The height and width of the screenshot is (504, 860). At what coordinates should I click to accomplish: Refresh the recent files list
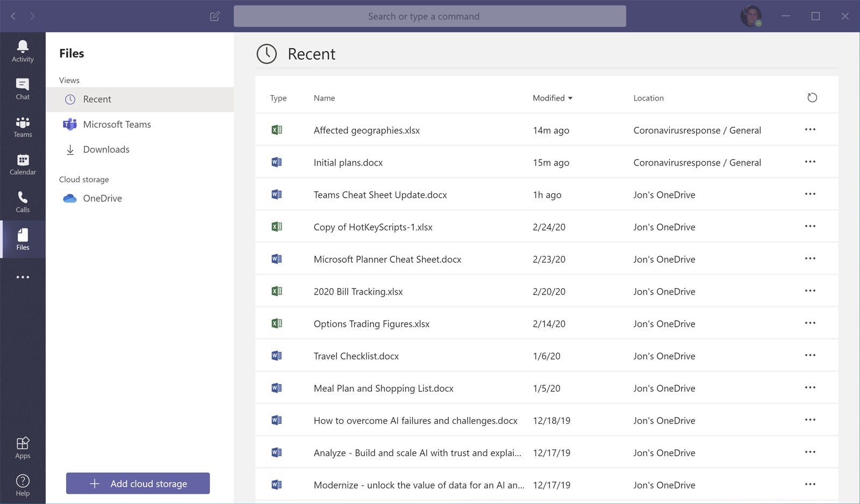(812, 98)
